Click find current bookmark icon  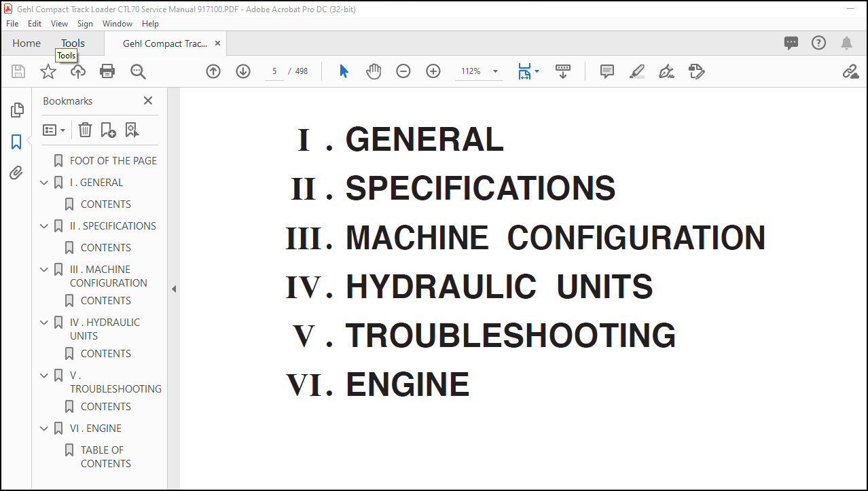132,130
